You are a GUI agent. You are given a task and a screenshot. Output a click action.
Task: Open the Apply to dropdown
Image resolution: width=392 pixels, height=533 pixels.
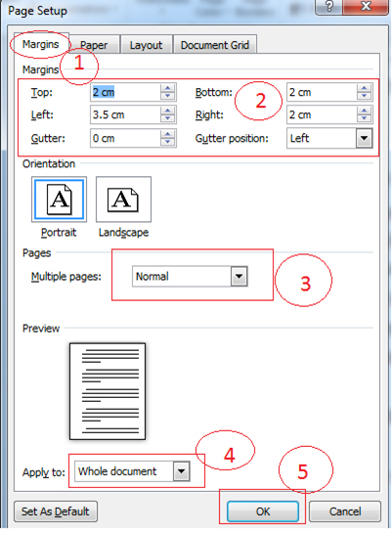(x=182, y=471)
